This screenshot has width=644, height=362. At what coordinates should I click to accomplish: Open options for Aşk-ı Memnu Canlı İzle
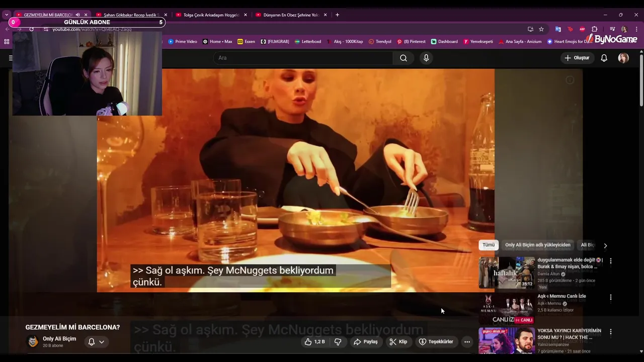(610, 298)
